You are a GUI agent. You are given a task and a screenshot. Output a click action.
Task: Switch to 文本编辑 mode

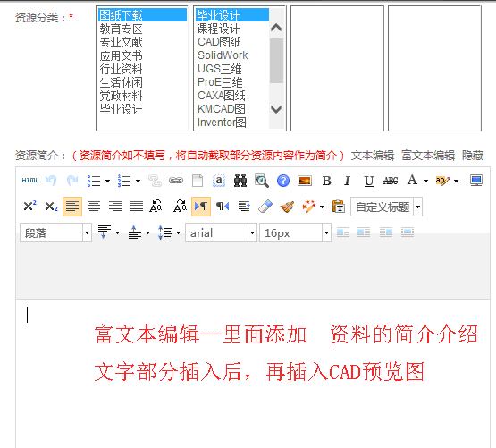click(x=373, y=156)
